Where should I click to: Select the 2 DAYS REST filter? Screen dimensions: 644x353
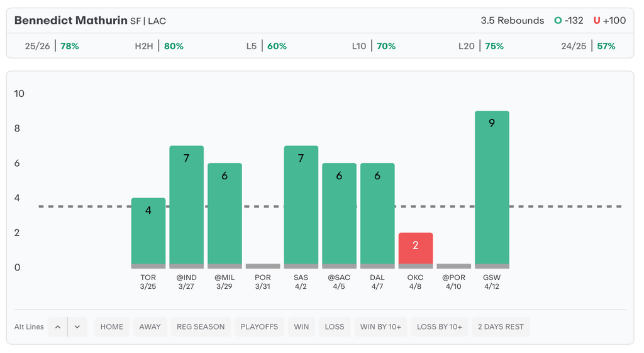[501, 327]
